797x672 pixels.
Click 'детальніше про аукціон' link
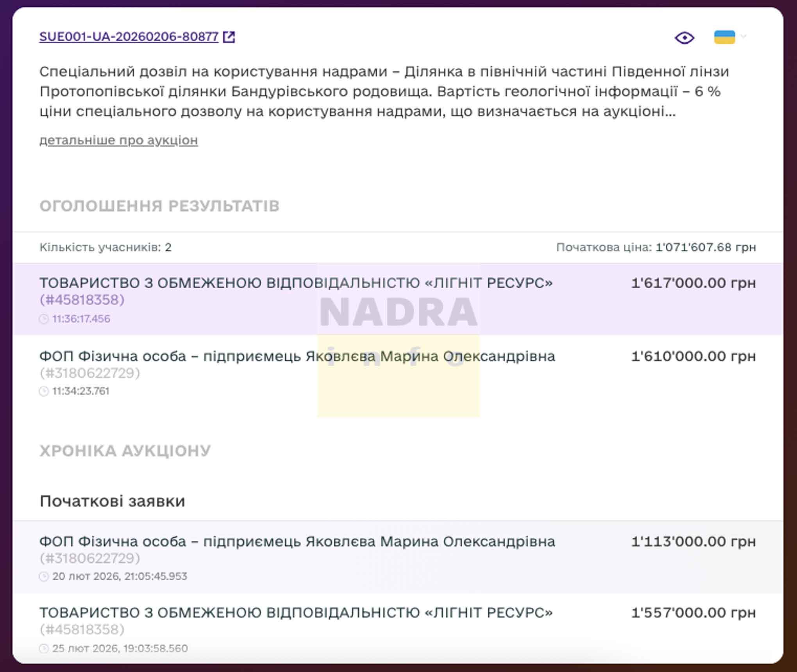click(x=118, y=140)
